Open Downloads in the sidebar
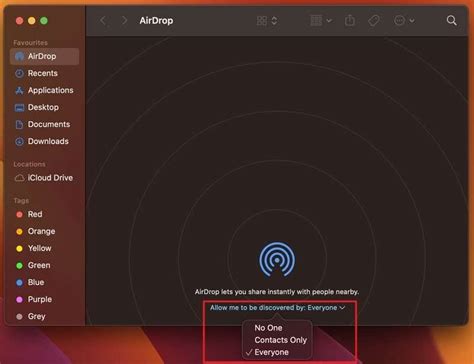 [44, 141]
